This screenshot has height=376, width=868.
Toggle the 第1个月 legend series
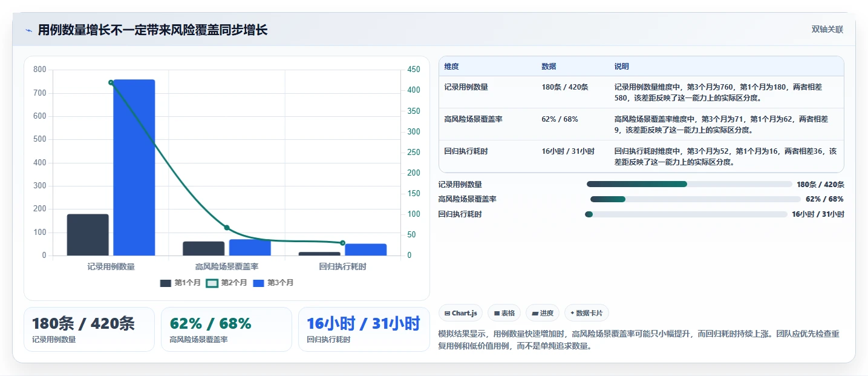pyautogui.click(x=180, y=283)
